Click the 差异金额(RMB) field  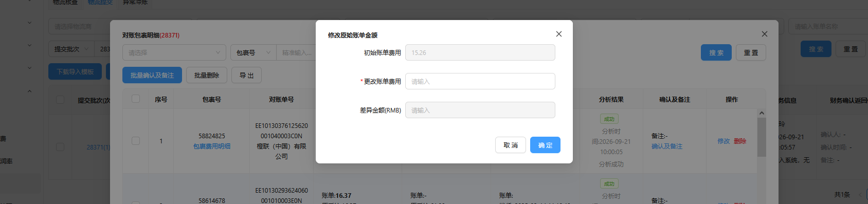(480, 110)
